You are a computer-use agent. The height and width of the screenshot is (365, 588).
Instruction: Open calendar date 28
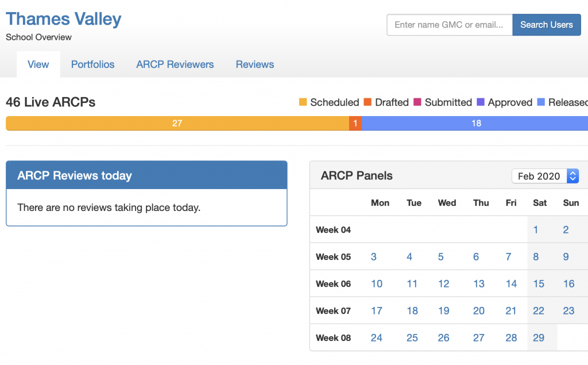point(511,337)
